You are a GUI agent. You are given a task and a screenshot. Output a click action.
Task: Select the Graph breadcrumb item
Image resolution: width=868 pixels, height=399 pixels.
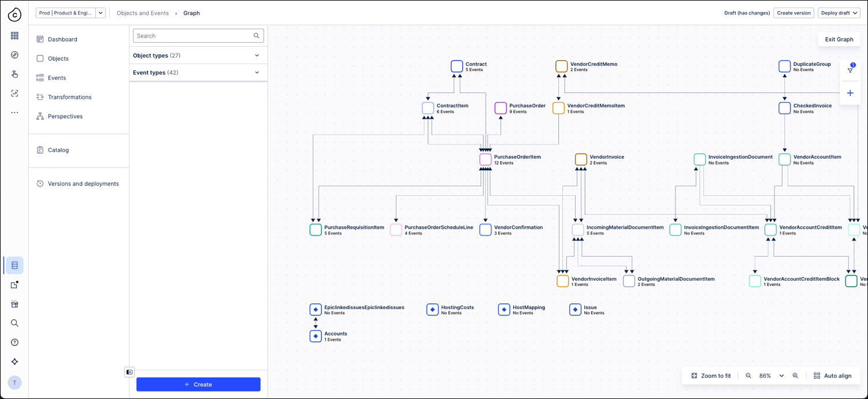coord(191,13)
